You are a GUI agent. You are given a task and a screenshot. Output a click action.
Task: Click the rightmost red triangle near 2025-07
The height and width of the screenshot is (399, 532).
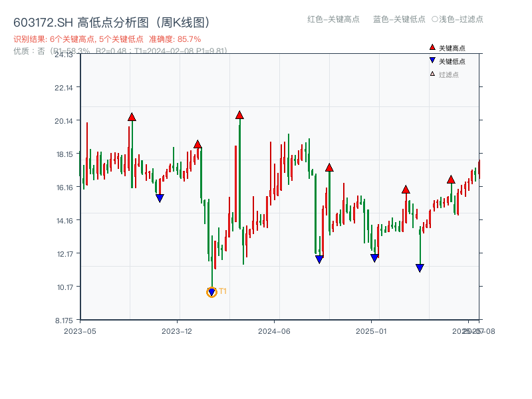(451, 180)
